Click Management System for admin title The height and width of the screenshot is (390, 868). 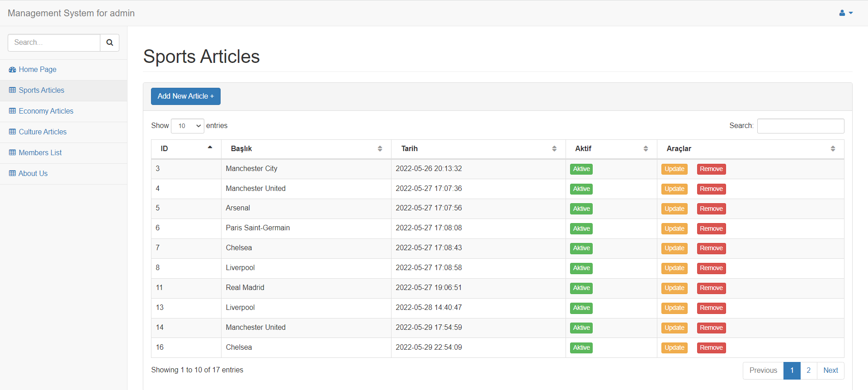coord(71,13)
